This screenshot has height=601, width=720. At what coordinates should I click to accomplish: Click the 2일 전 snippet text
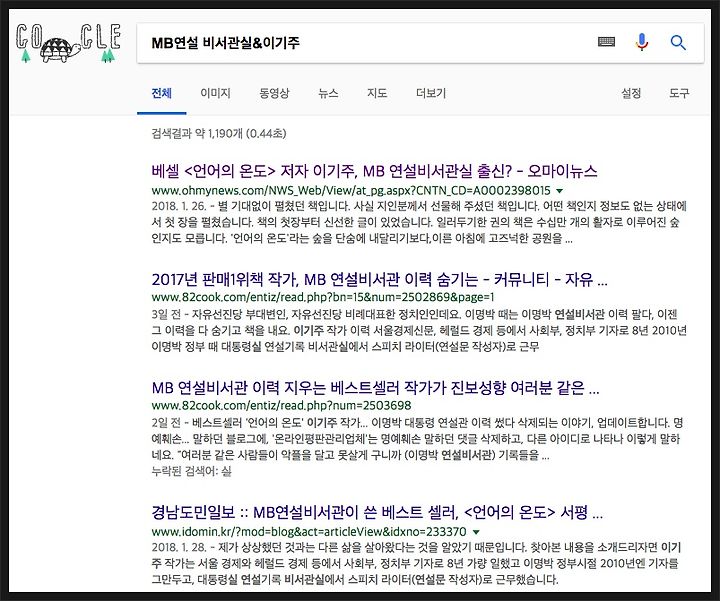coord(166,422)
